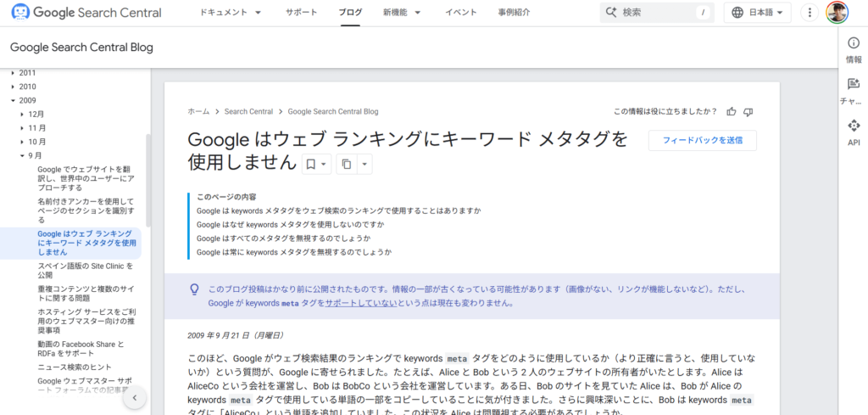Open the 日本語 language dropdown
The image size is (868, 415).
[757, 13]
